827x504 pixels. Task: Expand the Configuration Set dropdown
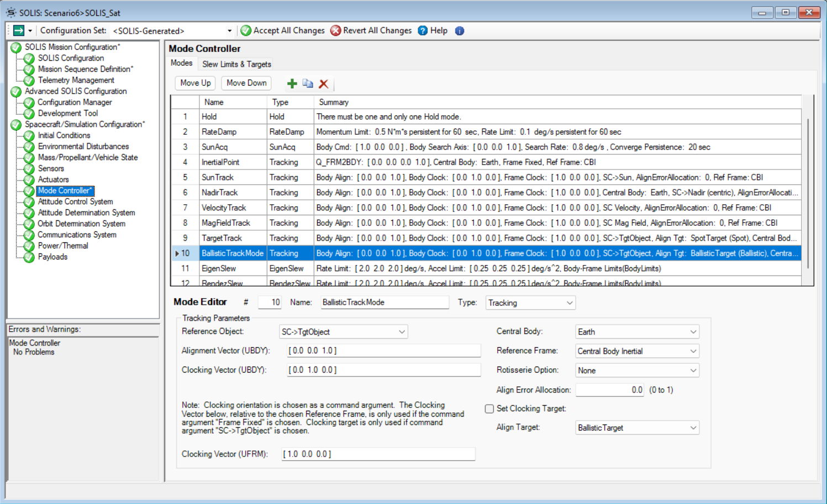[230, 31]
